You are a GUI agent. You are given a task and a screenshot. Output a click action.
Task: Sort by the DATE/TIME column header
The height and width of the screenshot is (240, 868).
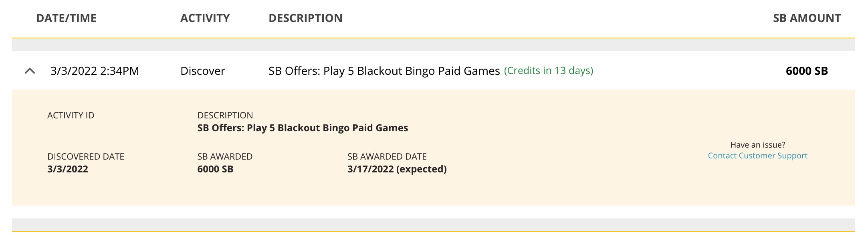[66, 18]
